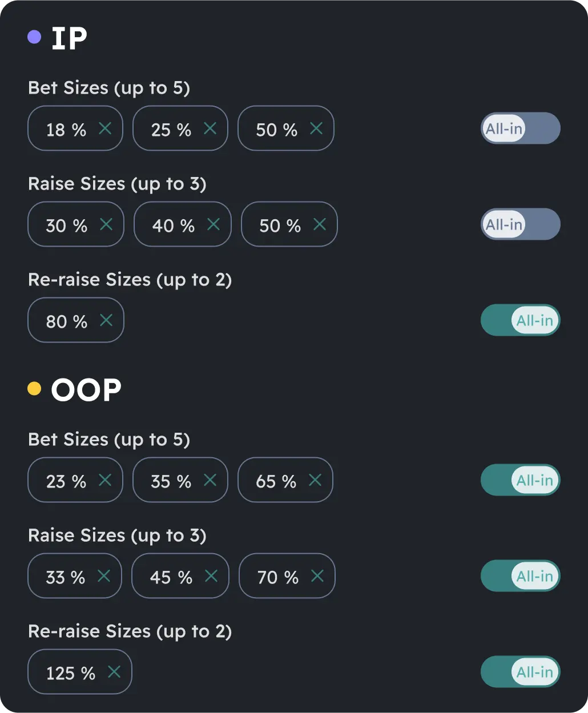Remove the 80 % IP re-raise size
Viewport: 588px width, 713px height.
tap(106, 320)
